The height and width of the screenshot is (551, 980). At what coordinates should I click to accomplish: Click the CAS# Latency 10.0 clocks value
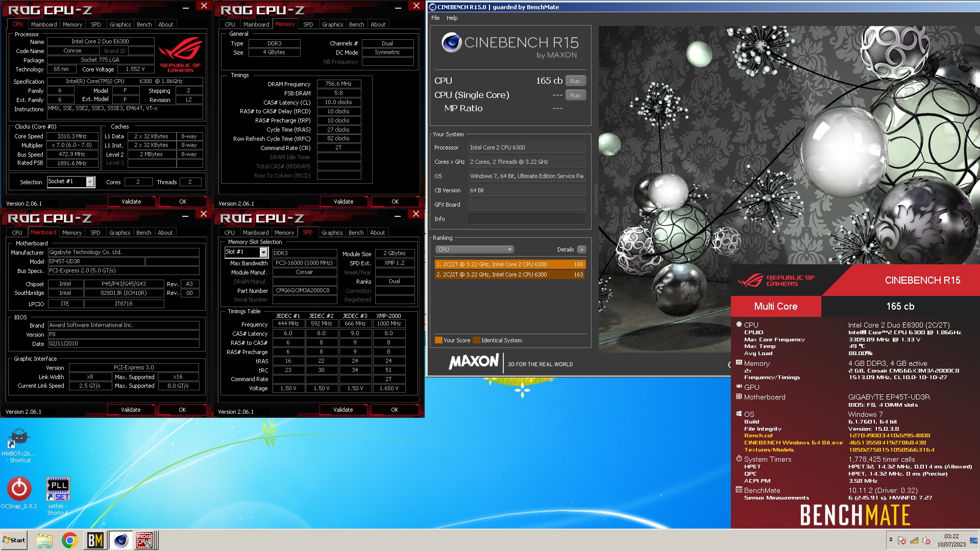(x=339, y=103)
